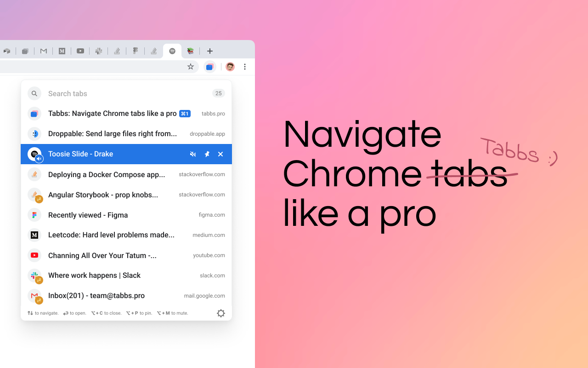Click the Droppable favicon in the list

click(34, 134)
